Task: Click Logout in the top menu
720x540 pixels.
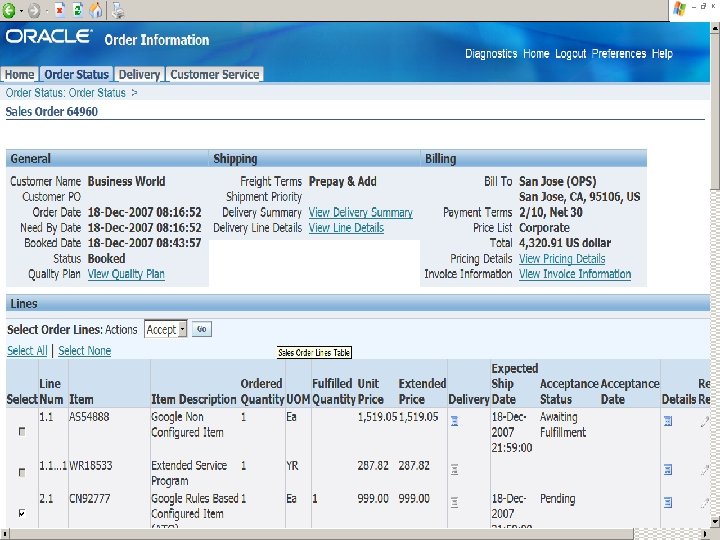Action: [x=571, y=54]
